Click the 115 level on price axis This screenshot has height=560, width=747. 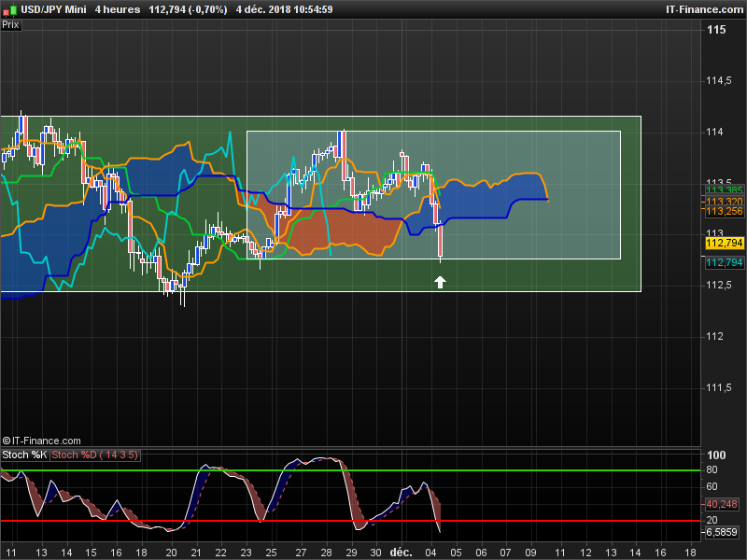tap(716, 30)
